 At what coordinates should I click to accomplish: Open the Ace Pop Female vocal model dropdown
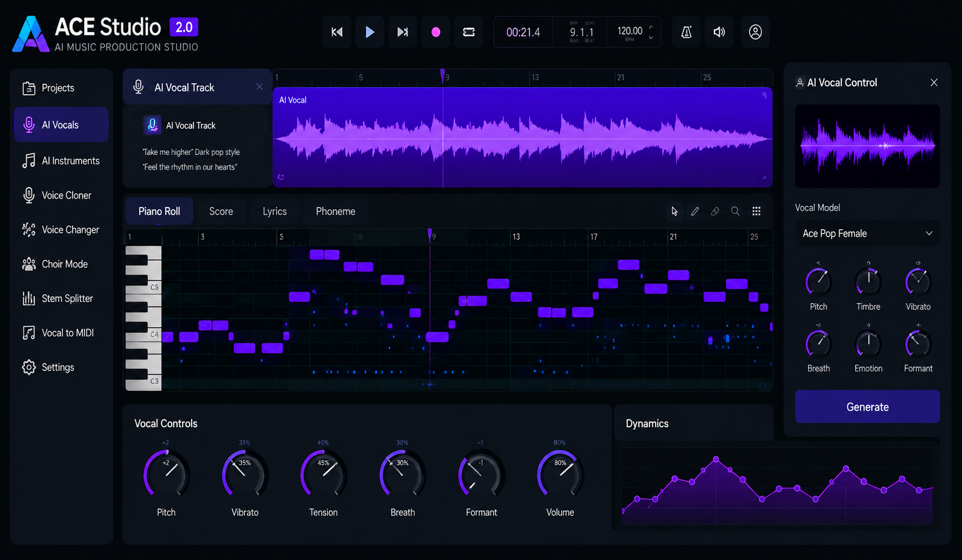867,233
